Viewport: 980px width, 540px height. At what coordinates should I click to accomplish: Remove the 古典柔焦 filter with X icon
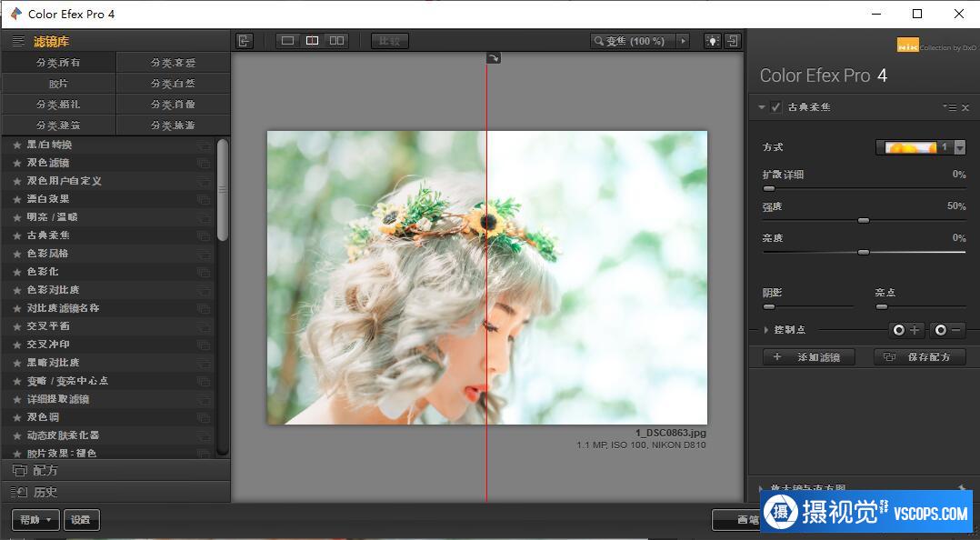(965, 107)
